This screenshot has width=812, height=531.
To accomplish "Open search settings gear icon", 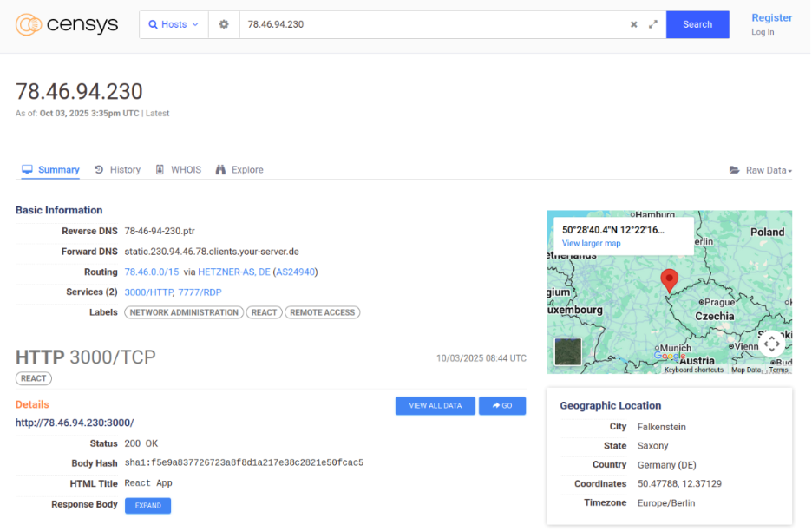I will pyautogui.click(x=224, y=24).
